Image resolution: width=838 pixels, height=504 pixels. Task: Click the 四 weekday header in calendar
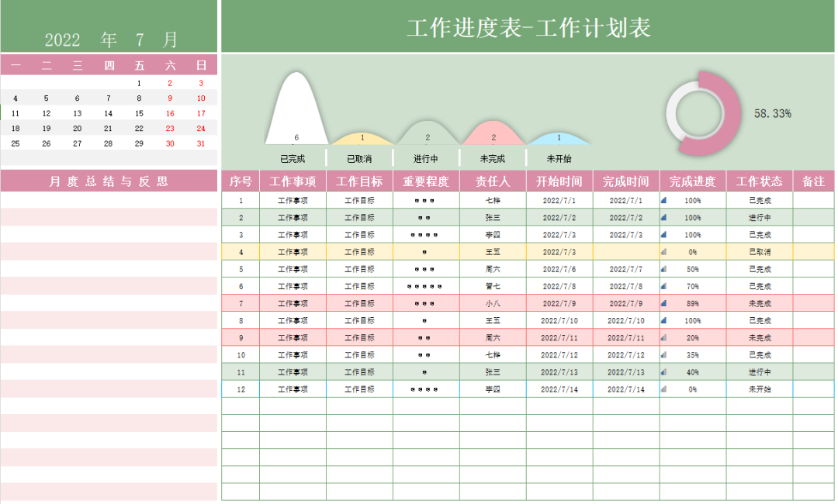109,65
